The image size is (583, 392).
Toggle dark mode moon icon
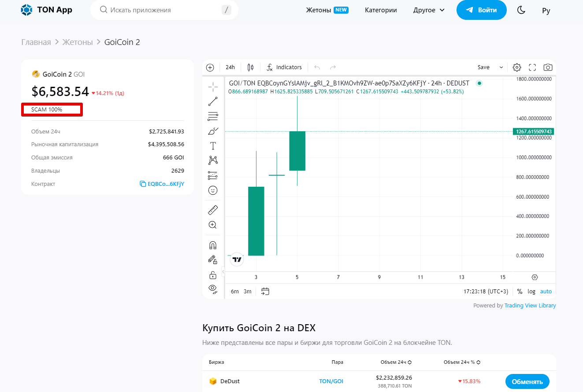521,10
